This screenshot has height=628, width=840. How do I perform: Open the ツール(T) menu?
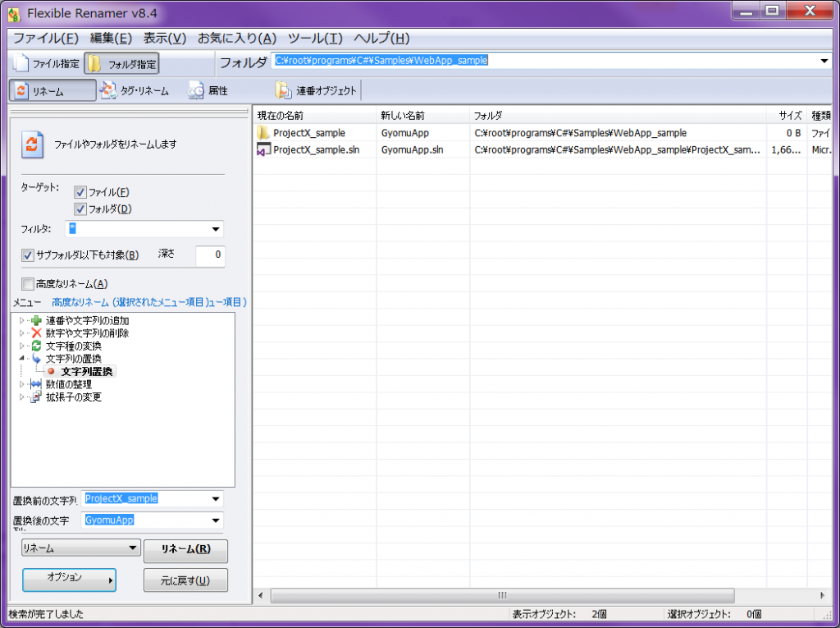click(315, 38)
